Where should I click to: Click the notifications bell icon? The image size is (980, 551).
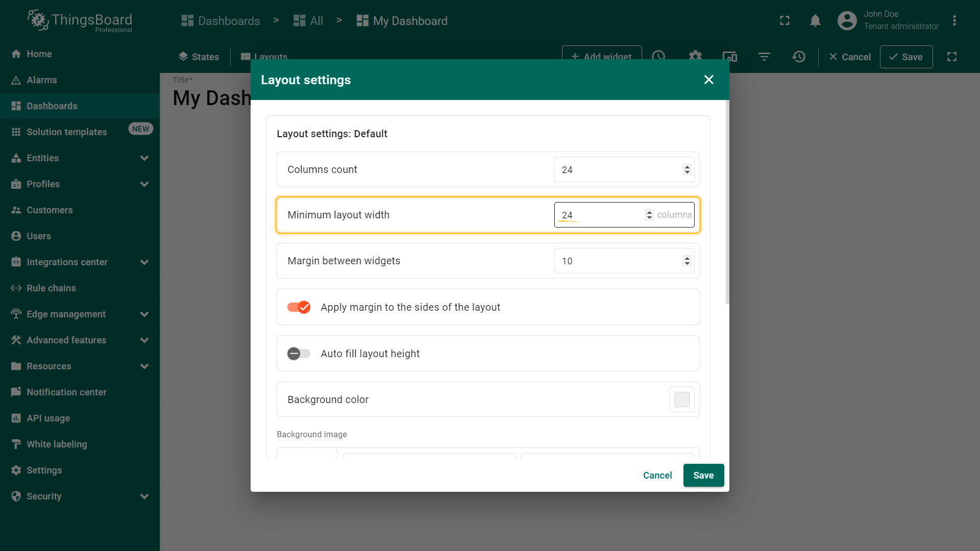pos(815,21)
